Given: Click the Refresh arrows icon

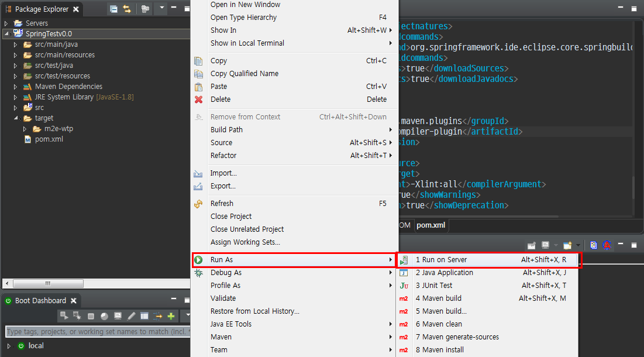Looking at the screenshot, I should 198,204.
